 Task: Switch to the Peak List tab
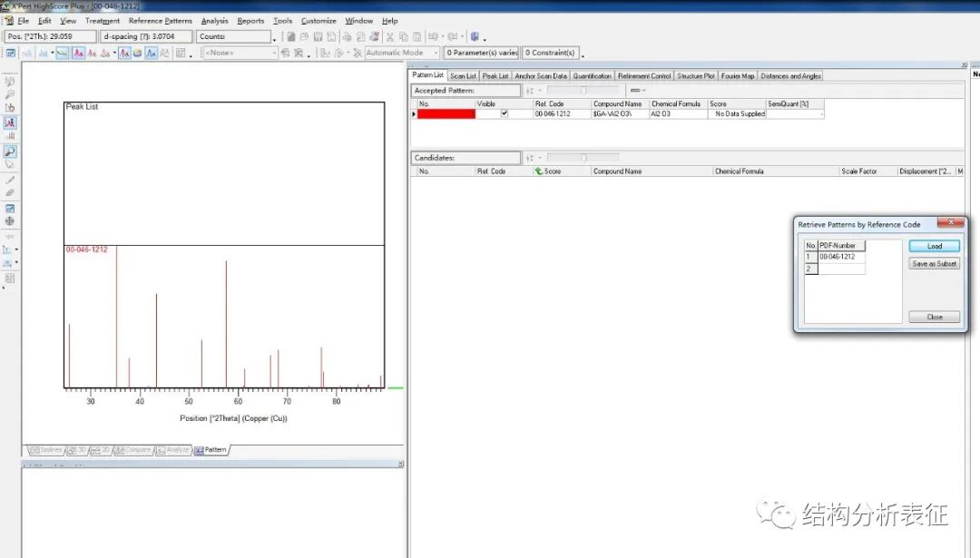(495, 75)
